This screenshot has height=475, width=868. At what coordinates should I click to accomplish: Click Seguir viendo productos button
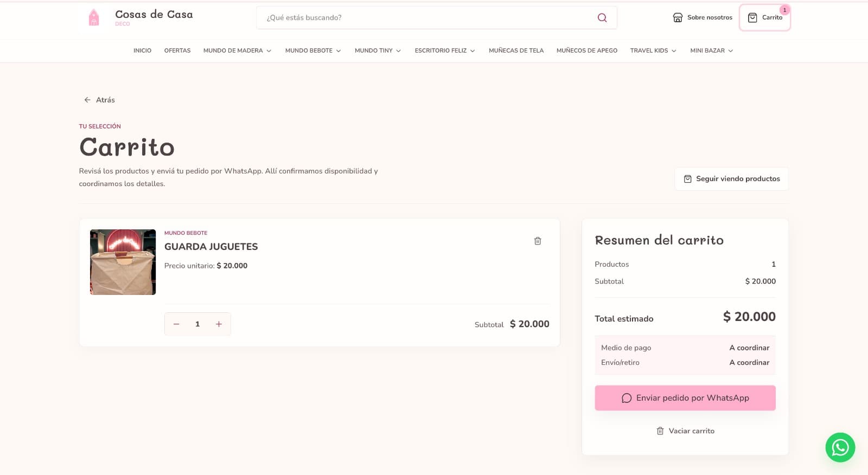point(731,179)
